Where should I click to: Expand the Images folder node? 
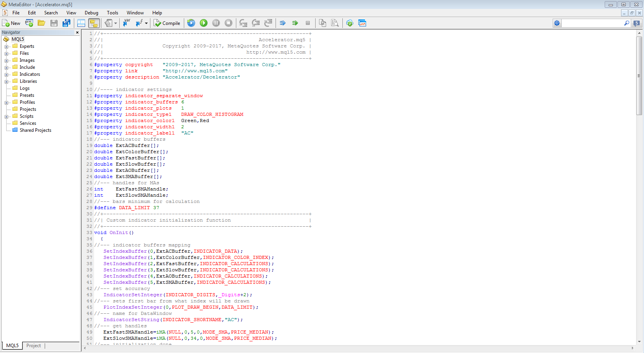tap(6, 61)
